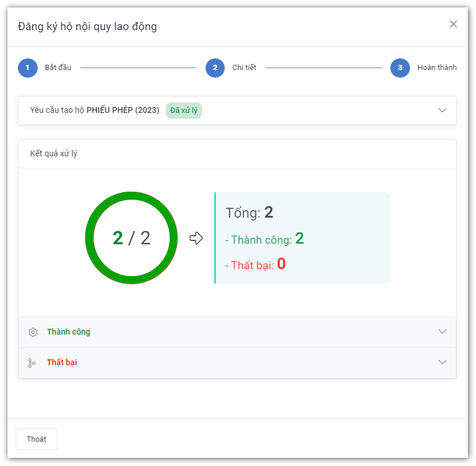Click the gear icon beside Thành công
The width and height of the screenshot is (476, 466).
point(33,332)
